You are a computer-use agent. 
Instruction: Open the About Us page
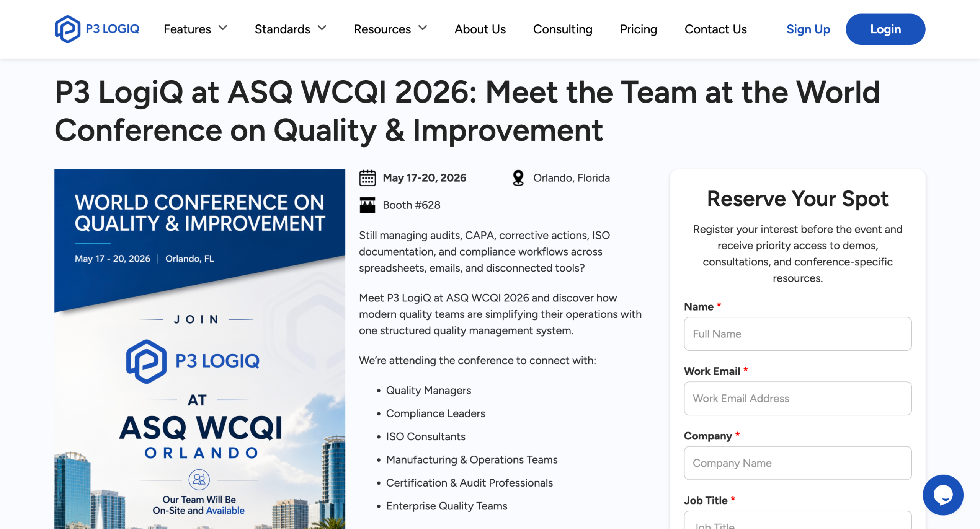(x=480, y=29)
